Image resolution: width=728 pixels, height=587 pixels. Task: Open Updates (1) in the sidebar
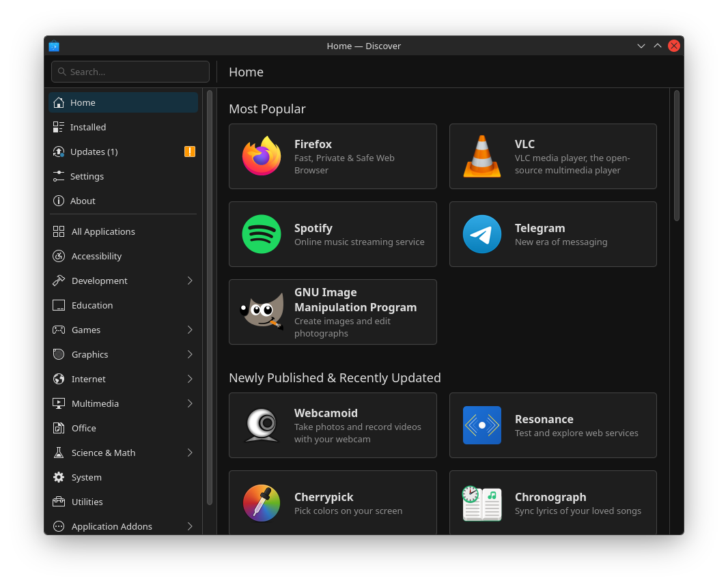point(123,152)
